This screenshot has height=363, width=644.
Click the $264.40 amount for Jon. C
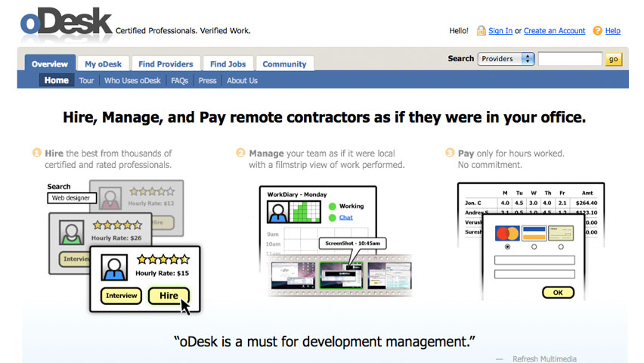click(587, 203)
